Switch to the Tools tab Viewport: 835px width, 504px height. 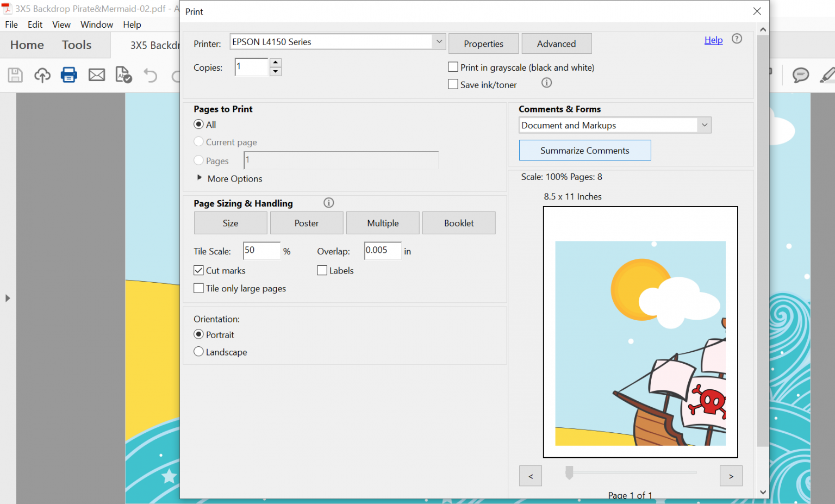coord(76,45)
